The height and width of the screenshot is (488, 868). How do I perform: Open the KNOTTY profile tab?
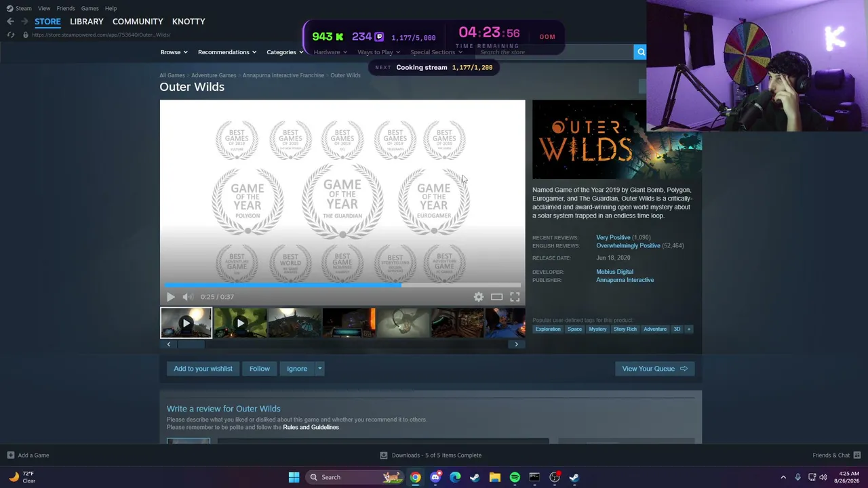pyautogui.click(x=189, y=22)
